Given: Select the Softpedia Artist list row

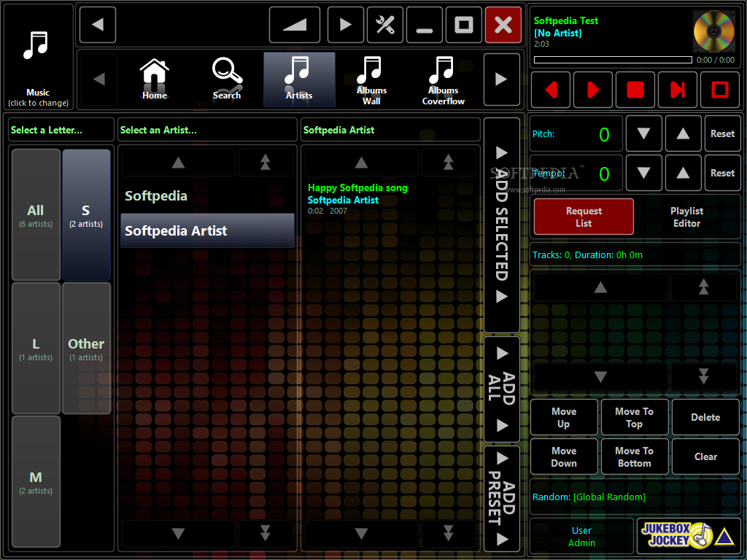Looking at the screenshot, I should (x=207, y=230).
